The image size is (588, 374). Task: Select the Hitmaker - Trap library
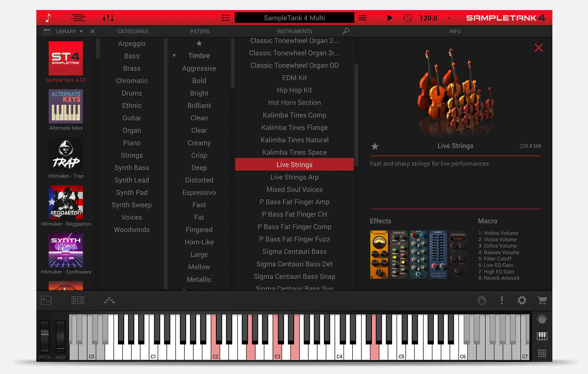pos(66,158)
